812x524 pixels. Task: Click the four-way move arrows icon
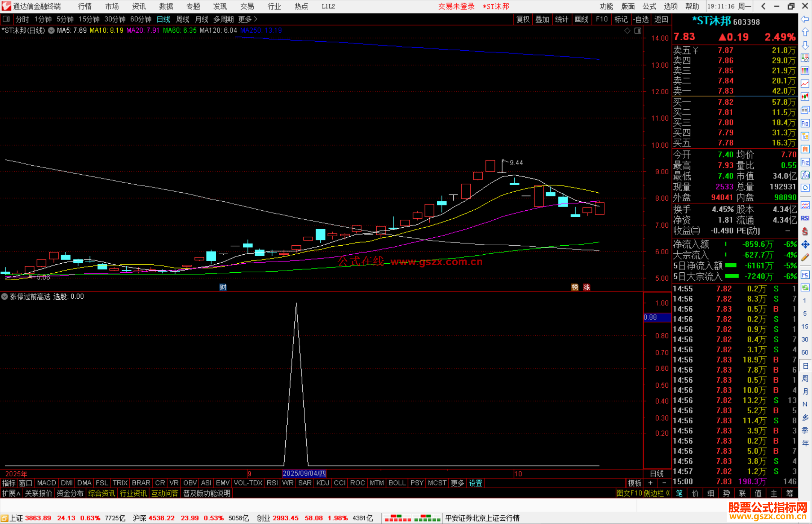[805, 245]
